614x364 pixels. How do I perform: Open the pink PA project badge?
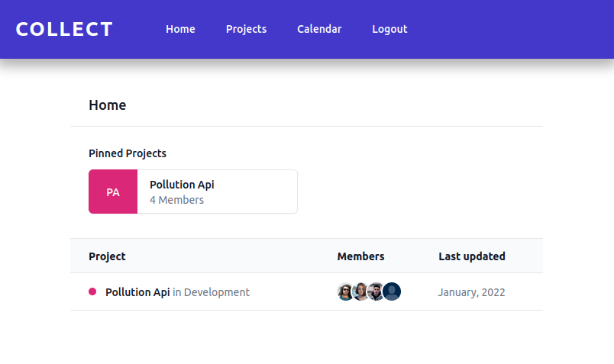[113, 192]
